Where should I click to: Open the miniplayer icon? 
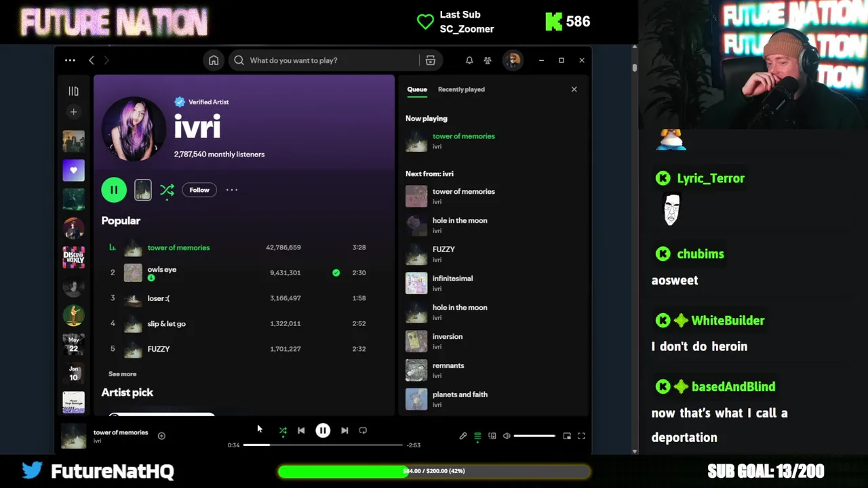[x=567, y=436]
